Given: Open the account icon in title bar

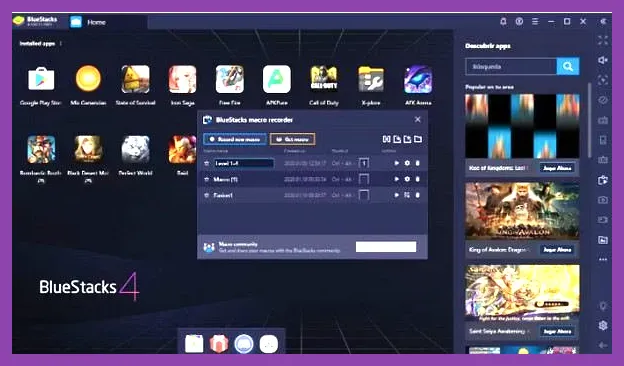Looking at the screenshot, I should (x=519, y=21).
